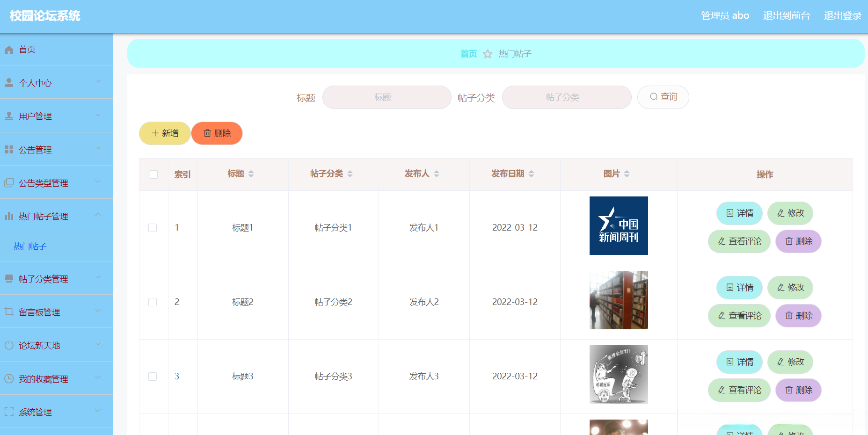The height and width of the screenshot is (435, 868).
Task: Sort table by 帖子分类 column arrows
Action: coord(350,174)
